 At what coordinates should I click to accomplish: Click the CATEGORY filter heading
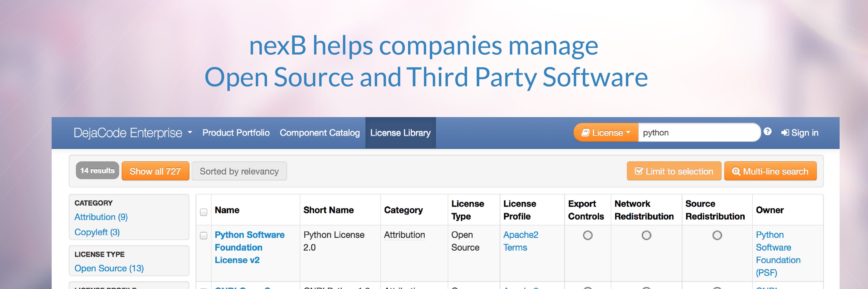point(93,203)
